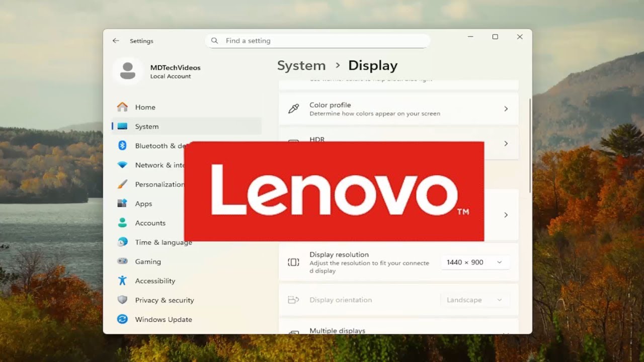Click the Bluetooth icon in sidebar
Screen dimensions: 644x362
[122, 146]
